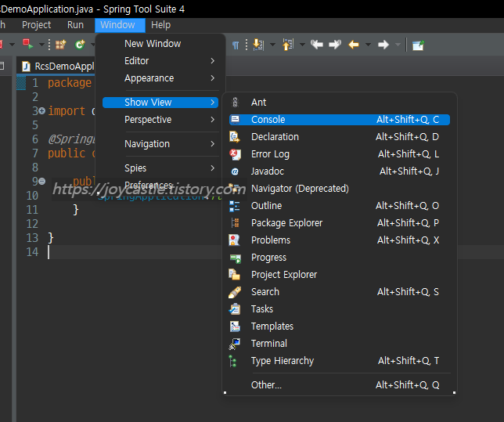The image size is (504, 422).
Task: Click the Search flashlight icon
Action: tap(235, 292)
